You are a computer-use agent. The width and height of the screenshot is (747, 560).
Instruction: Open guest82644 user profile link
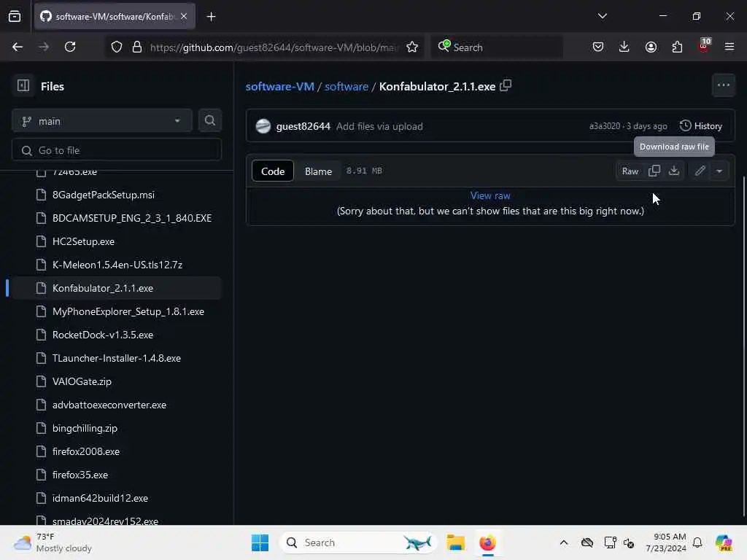tap(303, 126)
